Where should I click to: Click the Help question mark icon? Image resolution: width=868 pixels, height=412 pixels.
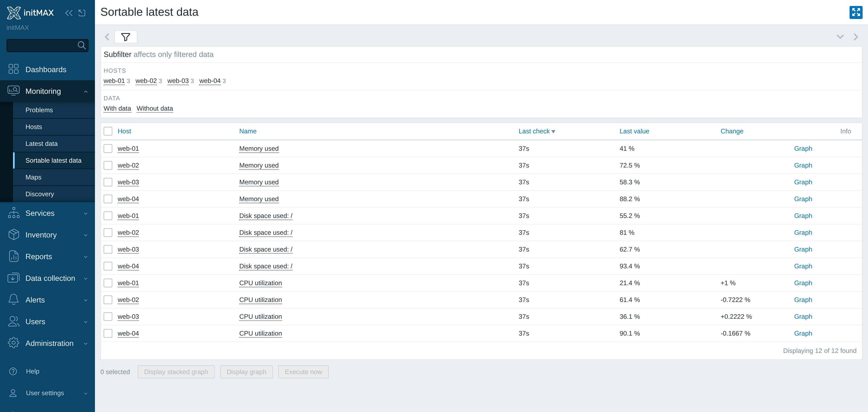[x=13, y=371]
